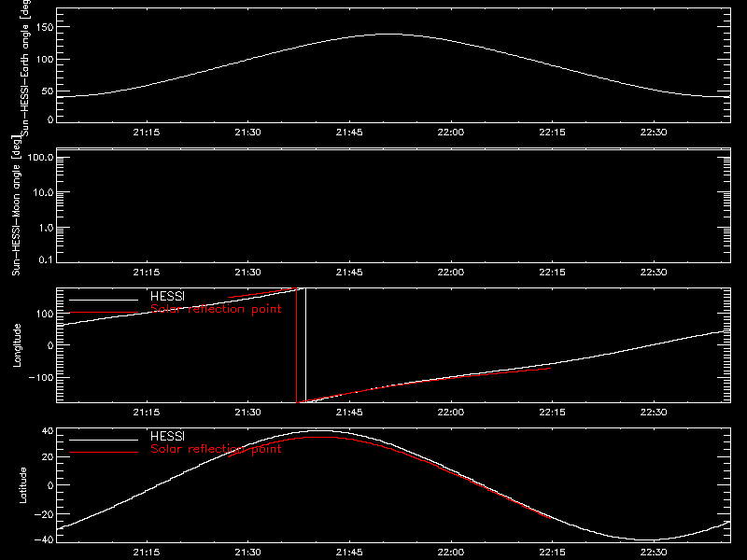Click the 100 tick on Sun-HESSI-Earth angle axis
The width and height of the screenshot is (747, 560).
[45, 59]
